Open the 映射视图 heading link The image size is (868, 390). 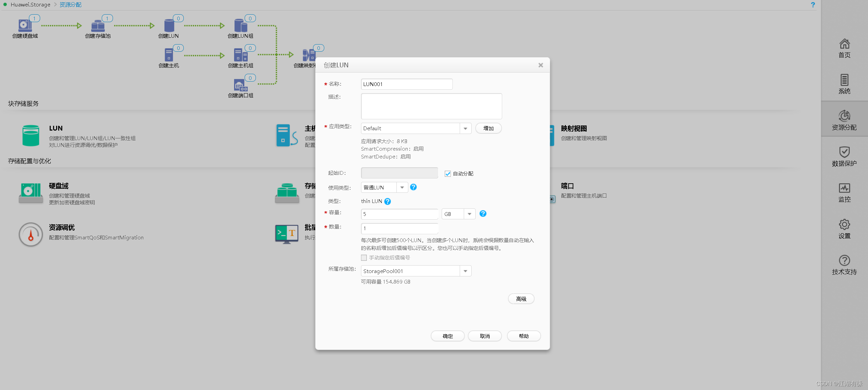coord(574,128)
